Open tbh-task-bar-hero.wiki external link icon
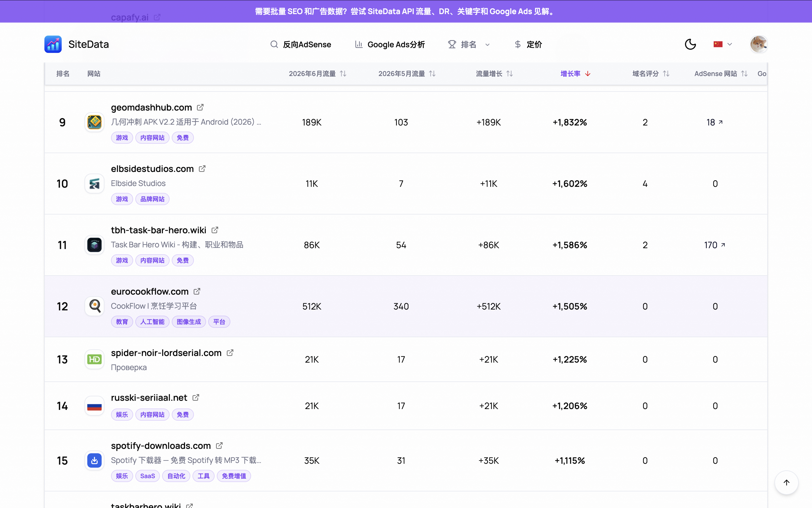 point(215,230)
